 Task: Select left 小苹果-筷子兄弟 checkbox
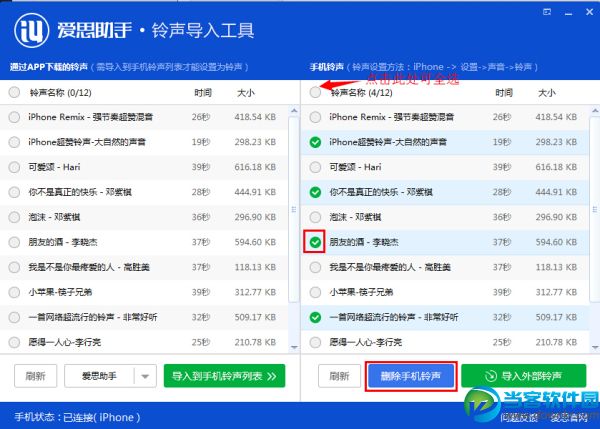click(x=14, y=292)
